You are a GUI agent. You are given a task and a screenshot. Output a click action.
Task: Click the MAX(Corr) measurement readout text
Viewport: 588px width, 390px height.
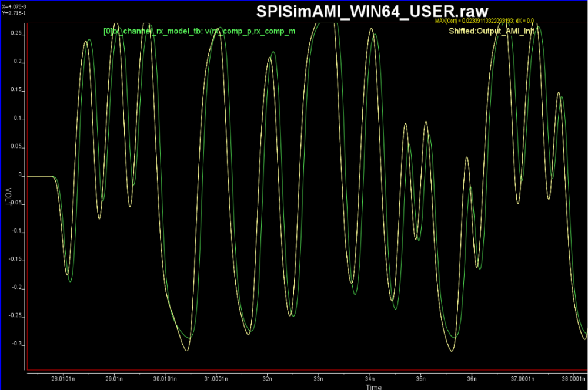(x=484, y=21)
